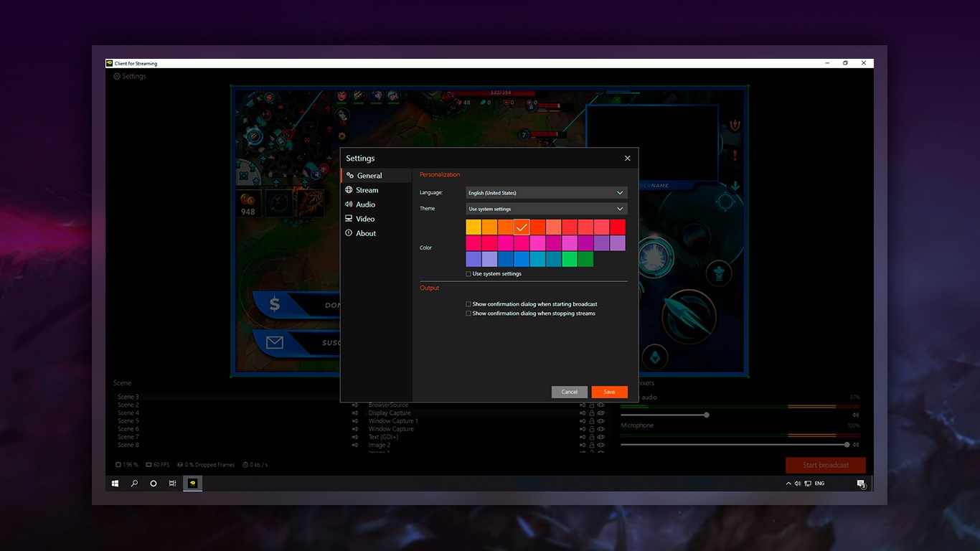Viewport: 980px width, 551px height.
Task: Open Task View on taskbar
Action: click(x=173, y=484)
